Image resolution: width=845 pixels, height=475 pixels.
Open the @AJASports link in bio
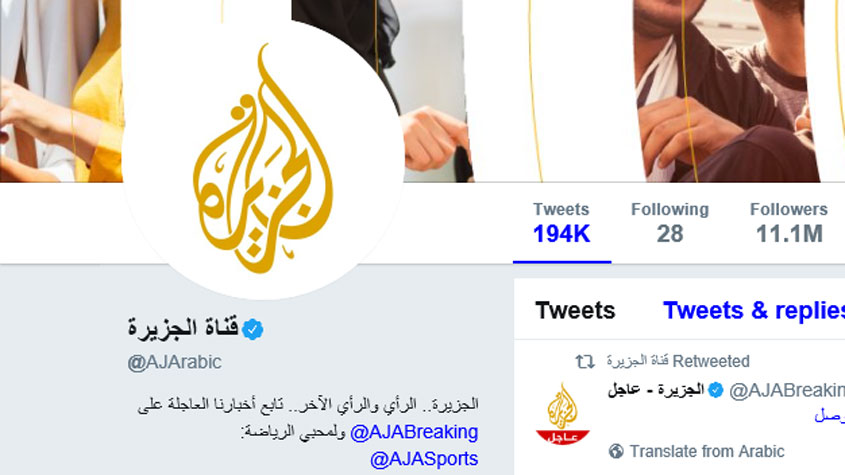click(424, 459)
